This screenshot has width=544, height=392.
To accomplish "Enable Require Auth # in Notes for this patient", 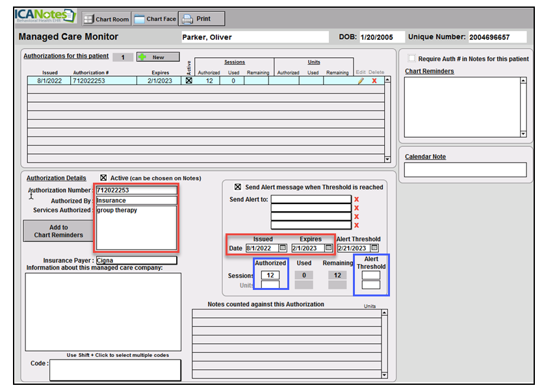I will pyautogui.click(x=412, y=58).
